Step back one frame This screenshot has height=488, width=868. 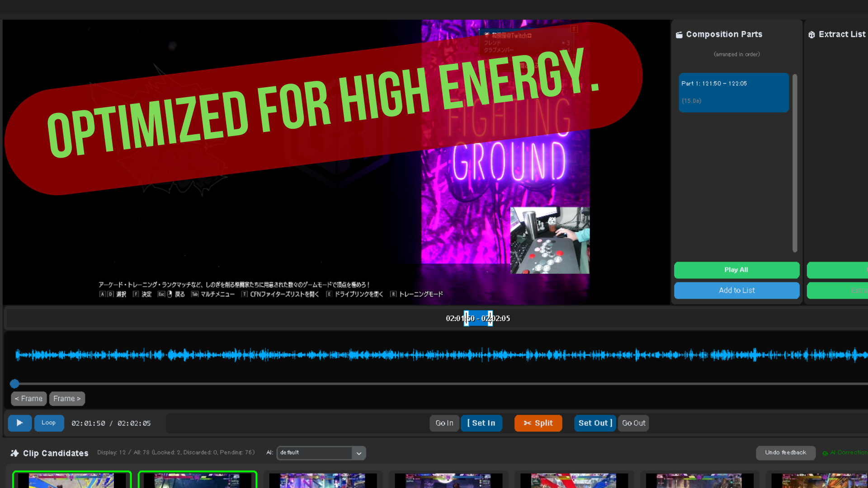pos(28,399)
